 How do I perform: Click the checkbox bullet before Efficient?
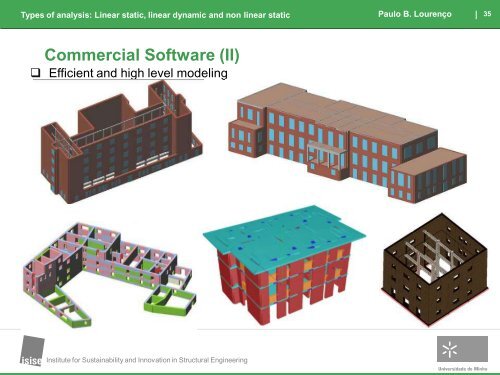pos(35,72)
